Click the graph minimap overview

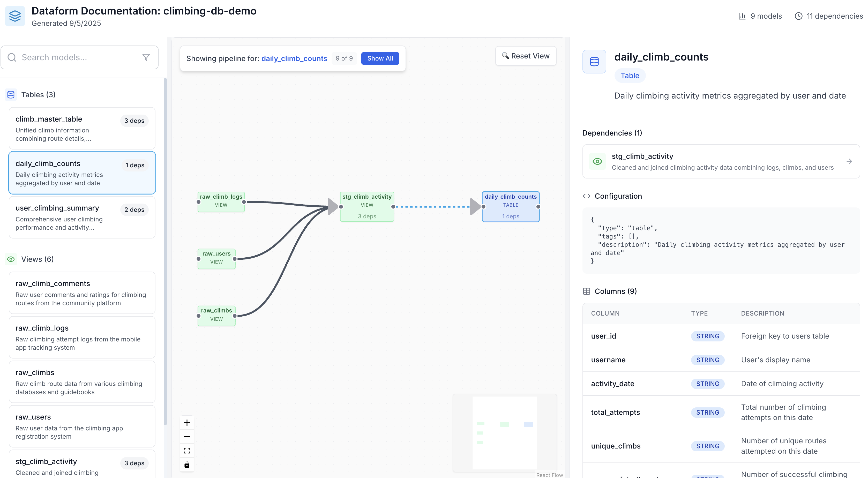[504, 433]
